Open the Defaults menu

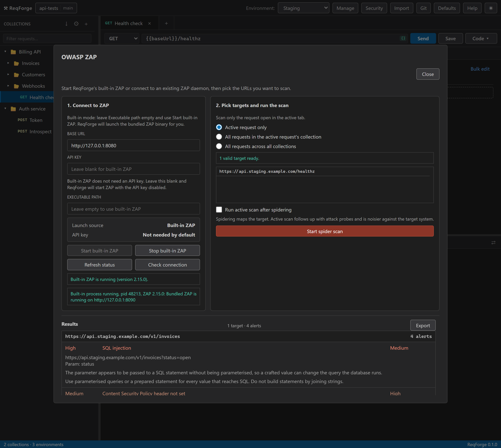coord(447,8)
